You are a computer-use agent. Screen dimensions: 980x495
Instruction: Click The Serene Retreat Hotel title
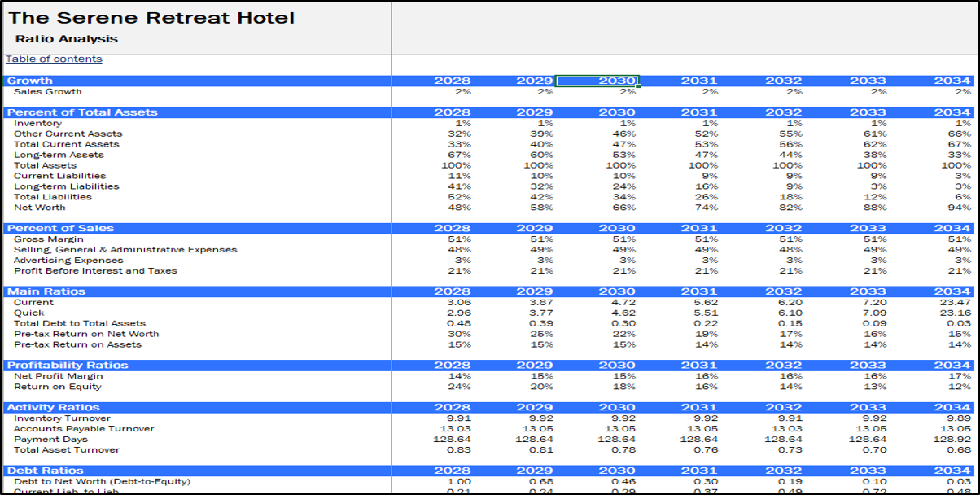tap(151, 18)
